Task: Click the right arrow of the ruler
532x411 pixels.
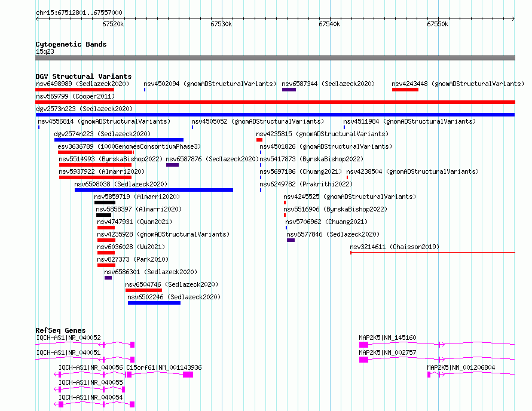Action: coord(513,19)
